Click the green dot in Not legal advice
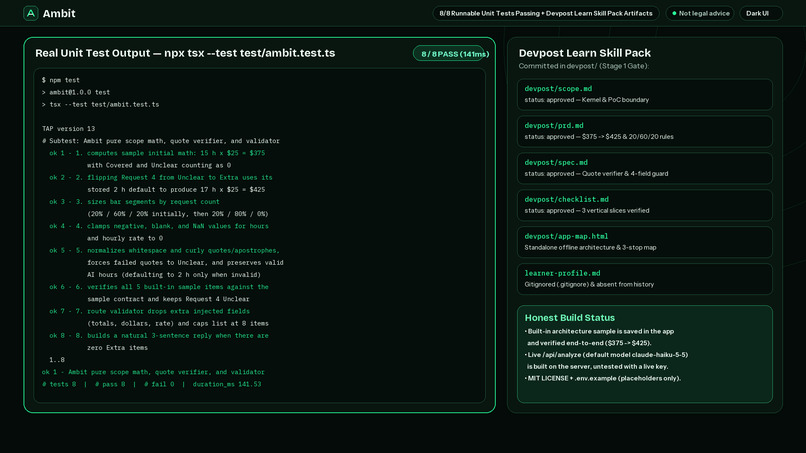The width and height of the screenshot is (806, 453). click(674, 13)
